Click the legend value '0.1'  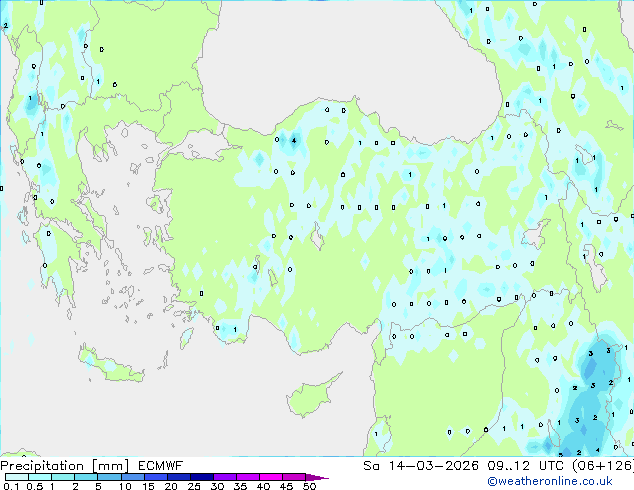11,486
